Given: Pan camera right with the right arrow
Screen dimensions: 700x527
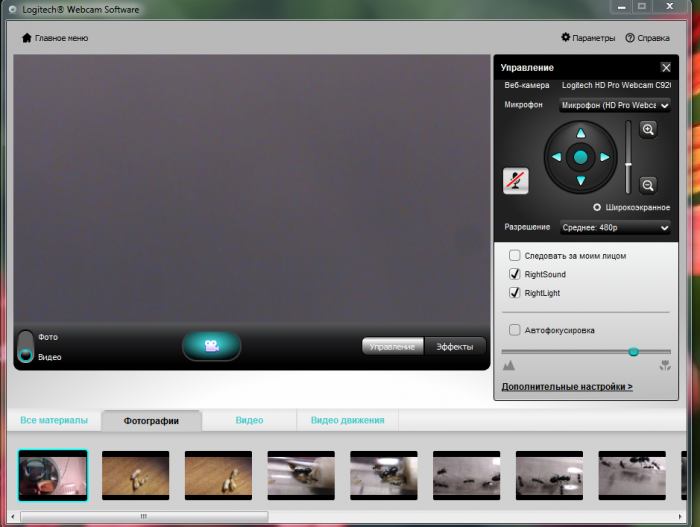Looking at the screenshot, I should point(604,157).
